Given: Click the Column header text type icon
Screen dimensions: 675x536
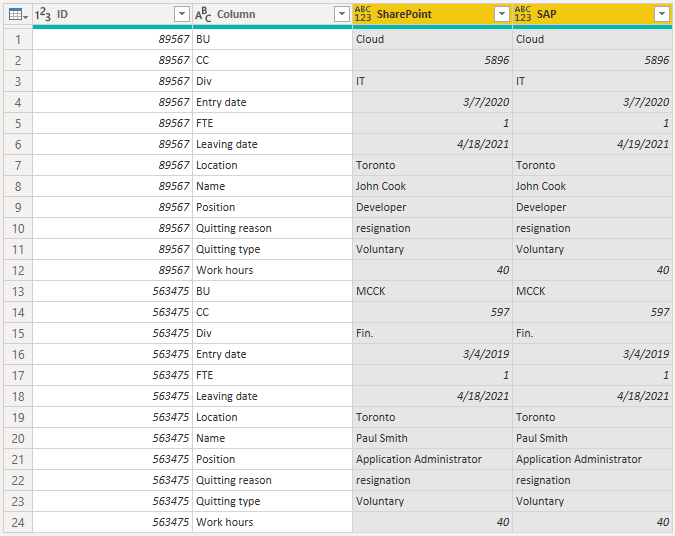Looking at the screenshot, I should point(203,15).
